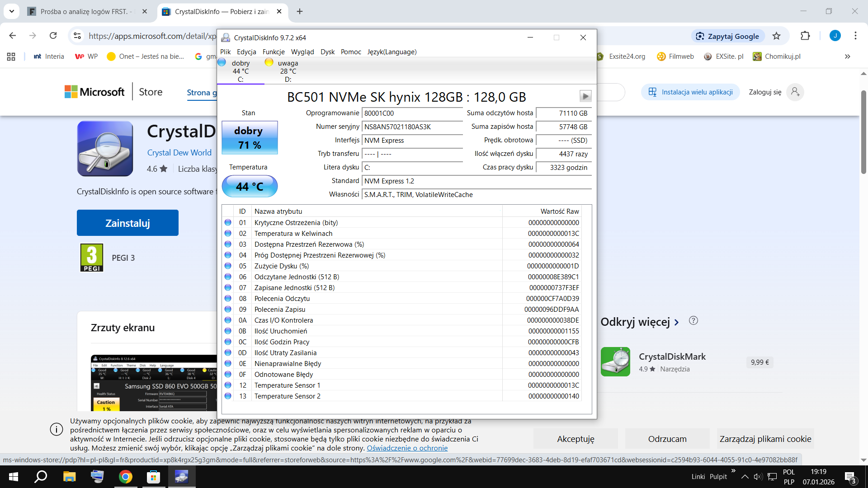This screenshot has height=488, width=868.
Task: Click Akceptuję cookie button
Action: [x=575, y=439]
